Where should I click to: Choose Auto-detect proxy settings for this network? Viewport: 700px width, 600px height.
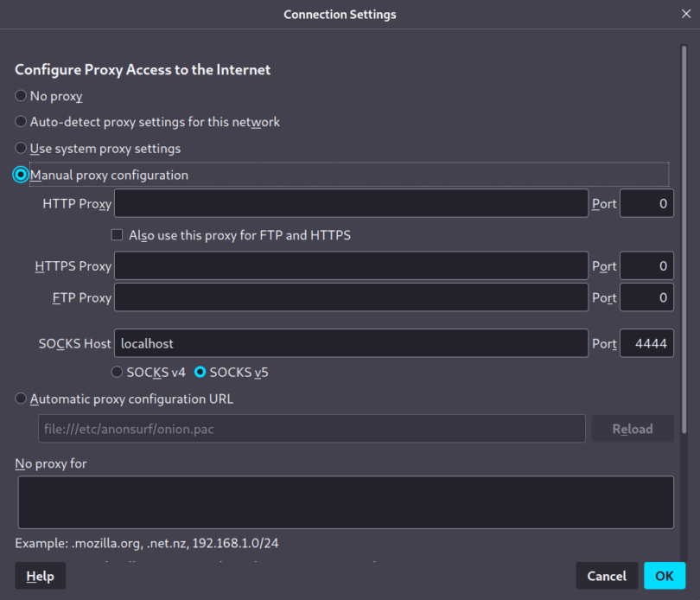point(19,121)
